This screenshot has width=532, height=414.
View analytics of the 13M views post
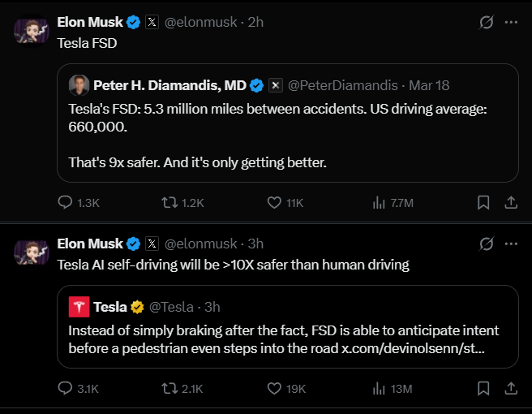[379, 389]
